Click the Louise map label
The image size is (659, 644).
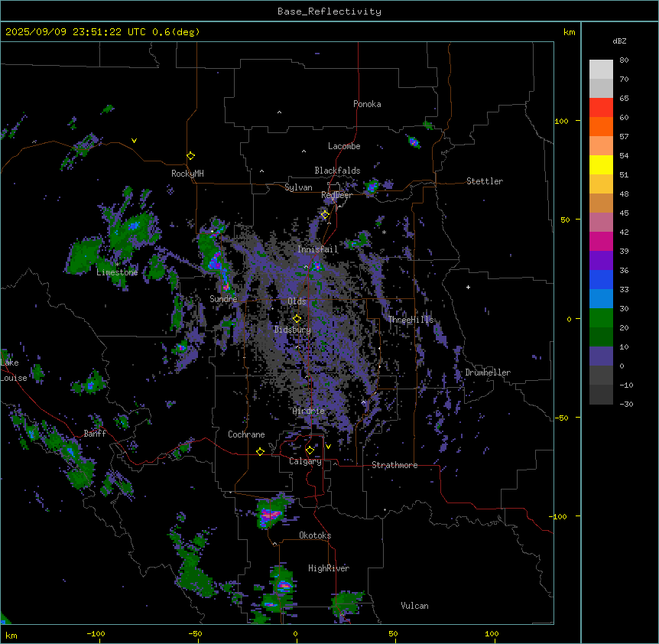pos(14,378)
